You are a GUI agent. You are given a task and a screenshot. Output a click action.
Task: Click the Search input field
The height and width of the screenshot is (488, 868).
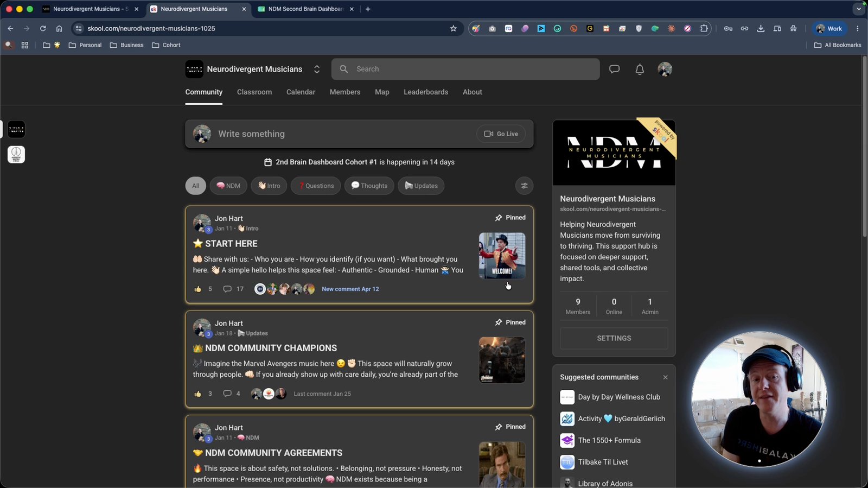click(x=465, y=69)
